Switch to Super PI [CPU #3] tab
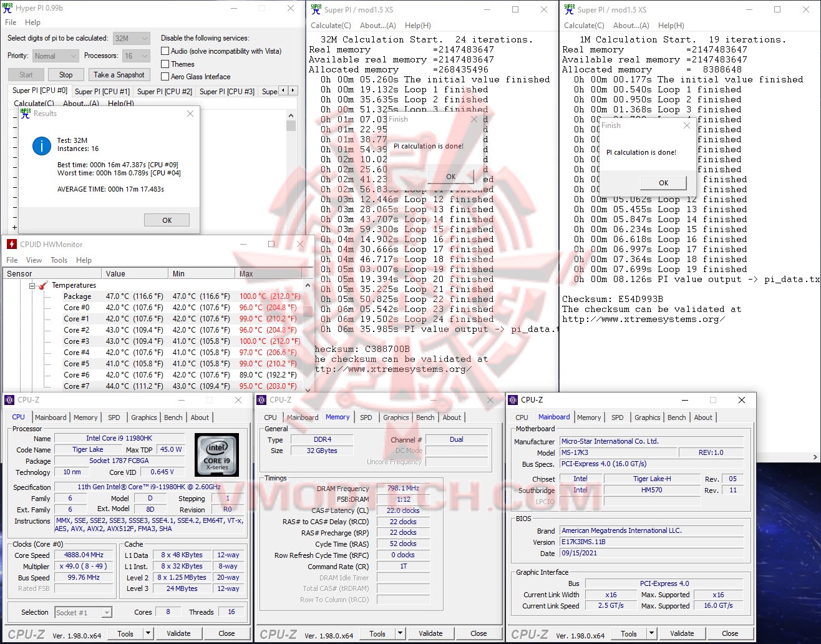 [227, 91]
